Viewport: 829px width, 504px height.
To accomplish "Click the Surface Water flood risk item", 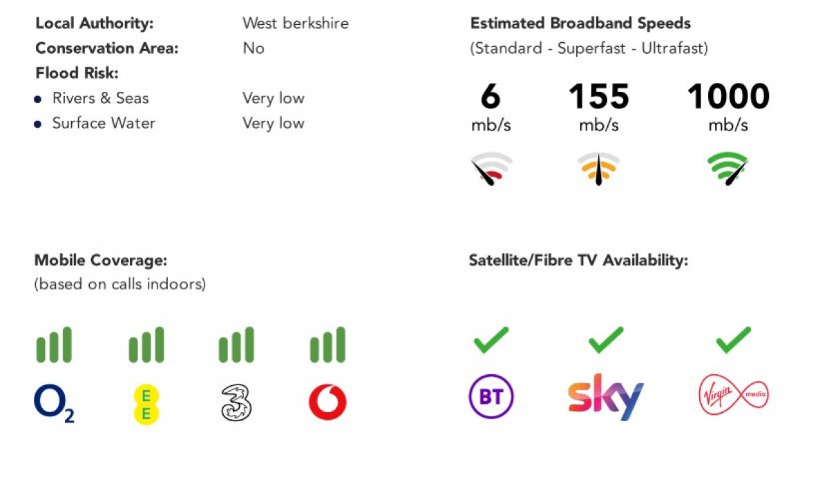I will click(104, 123).
